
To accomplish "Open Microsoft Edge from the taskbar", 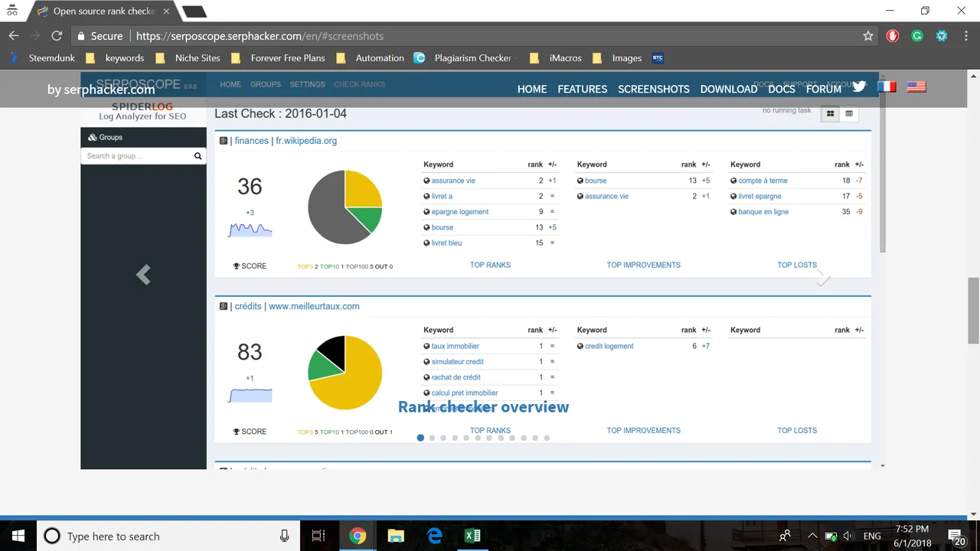I will [x=434, y=536].
